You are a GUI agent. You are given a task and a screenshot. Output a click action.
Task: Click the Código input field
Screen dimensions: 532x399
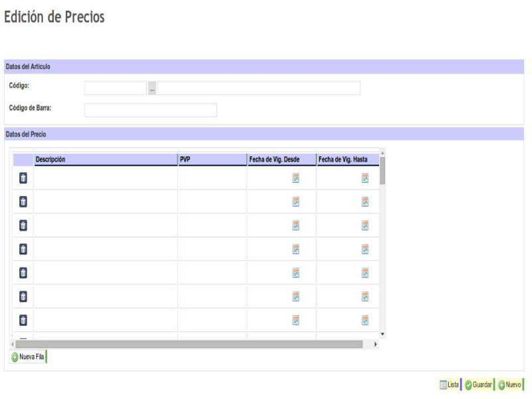point(115,88)
